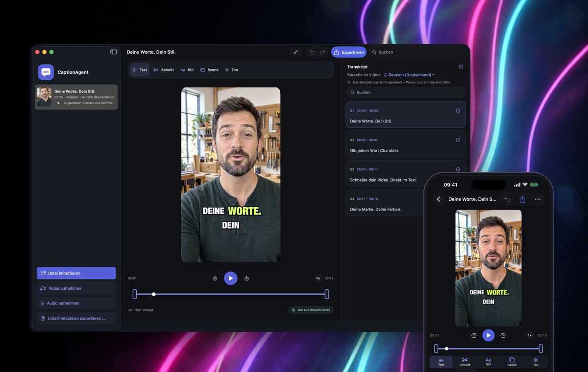Open the Stil tab in desktop window
The image size is (588, 372).
click(187, 70)
